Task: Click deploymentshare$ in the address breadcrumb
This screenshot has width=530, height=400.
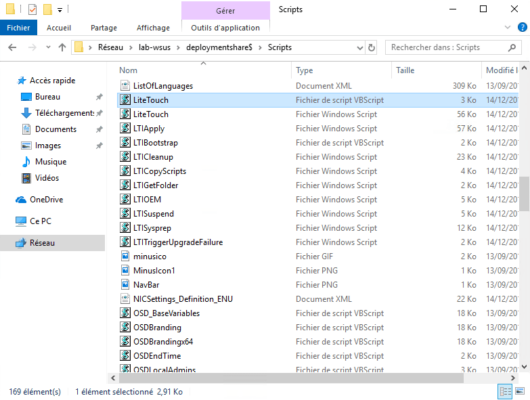Action: click(x=219, y=47)
